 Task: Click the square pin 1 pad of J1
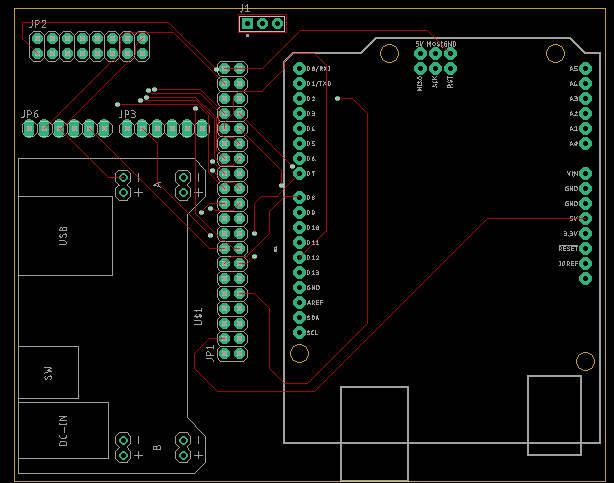click(247, 24)
